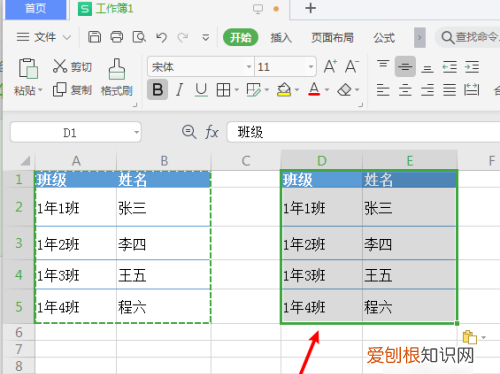Increase font size with A+ icon

pyautogui.click(x=330, y=66)
